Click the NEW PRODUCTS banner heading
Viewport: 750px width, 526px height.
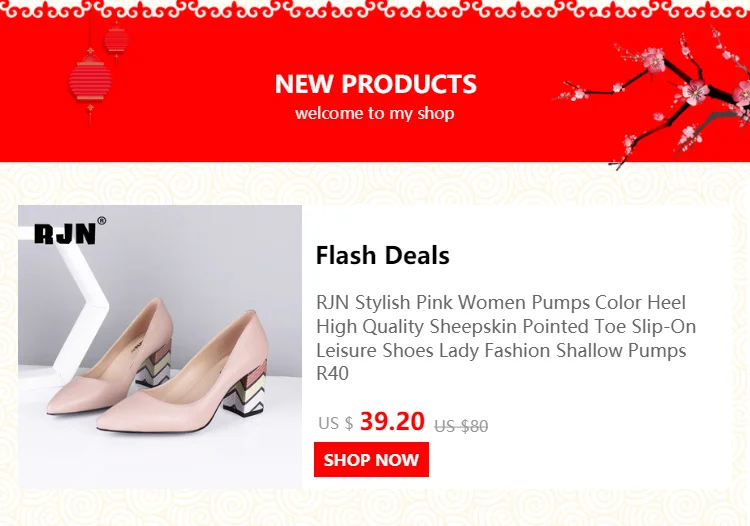(x=375, y=84)
